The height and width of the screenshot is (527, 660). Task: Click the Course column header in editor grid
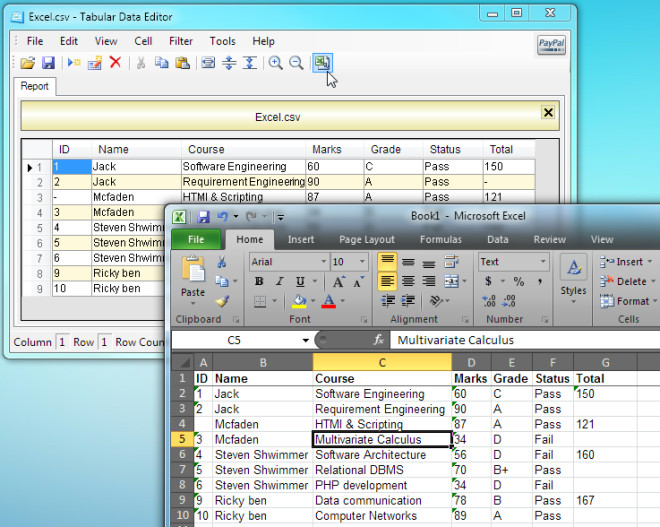coord(243,149)
